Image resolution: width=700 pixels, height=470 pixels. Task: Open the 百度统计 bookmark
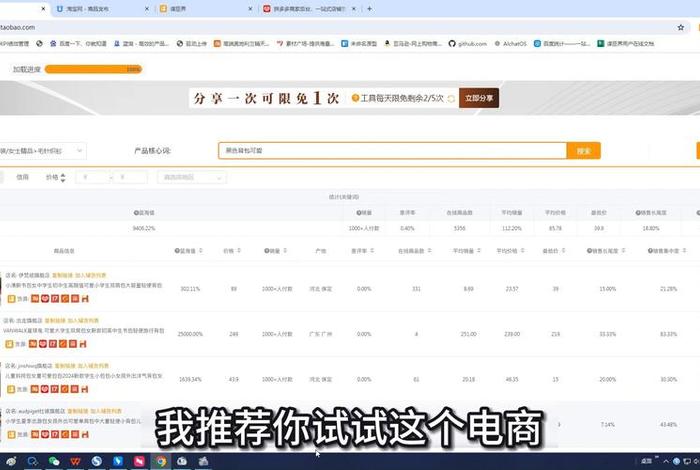[x=562, y=44]
